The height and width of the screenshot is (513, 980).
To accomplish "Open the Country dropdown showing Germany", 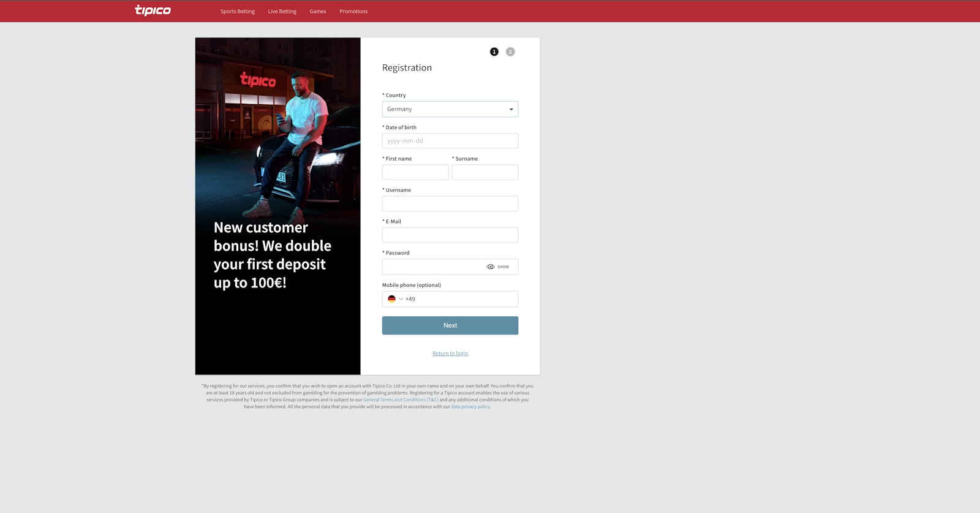I will pyautogui.click(x=450, y=109).
